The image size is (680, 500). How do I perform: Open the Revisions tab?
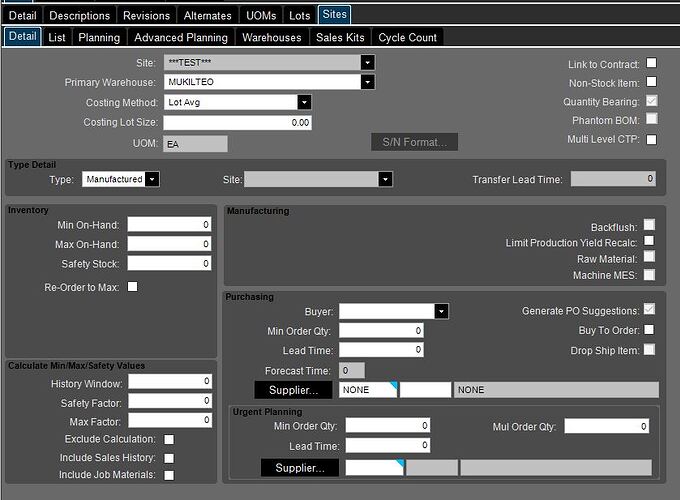pos(146,16)
